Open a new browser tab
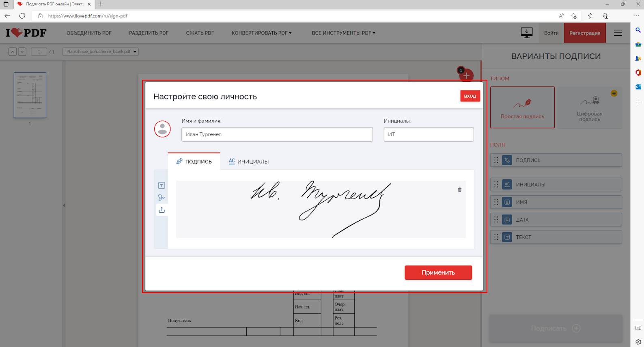This screenshot has width=644, height=347. coord(101,4)
